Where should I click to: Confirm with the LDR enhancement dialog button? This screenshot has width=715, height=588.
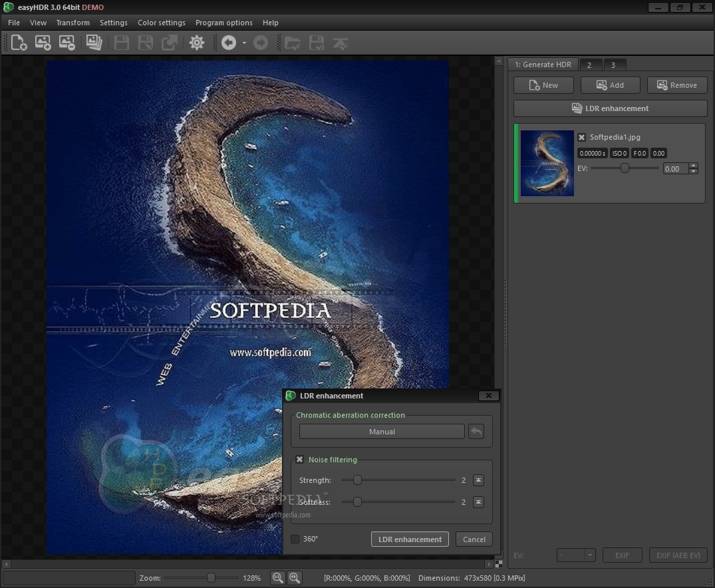coord(410,539)
